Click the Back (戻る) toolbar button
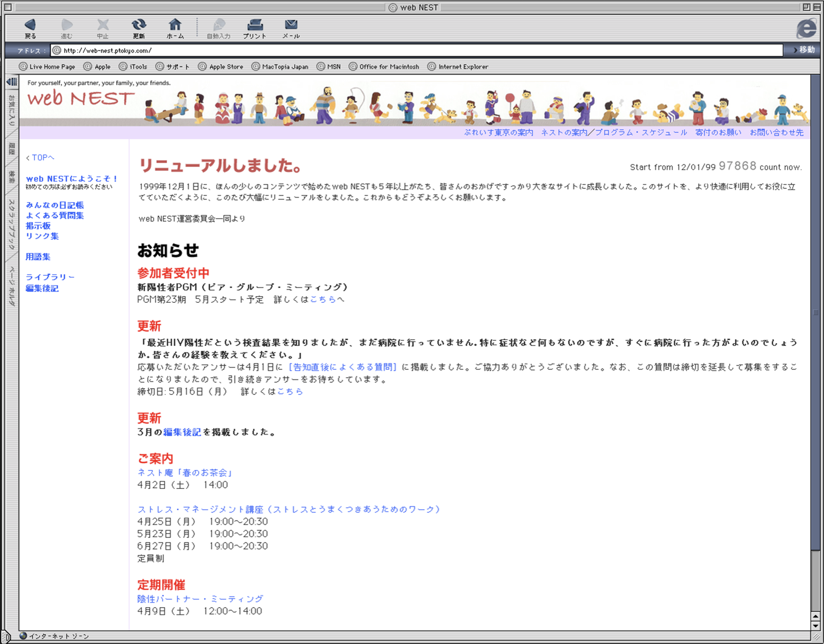The width and height of the screenshot is (824, 644). tap(30, 28)
